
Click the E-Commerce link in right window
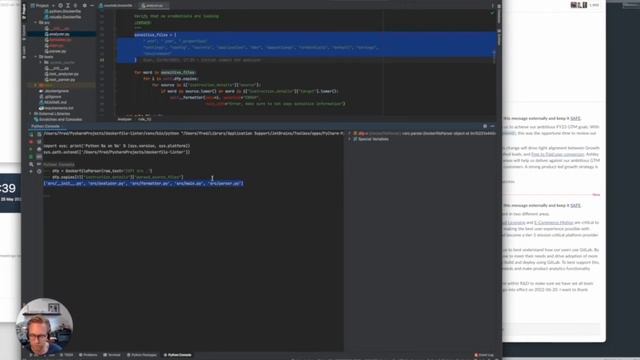[554, 223]
